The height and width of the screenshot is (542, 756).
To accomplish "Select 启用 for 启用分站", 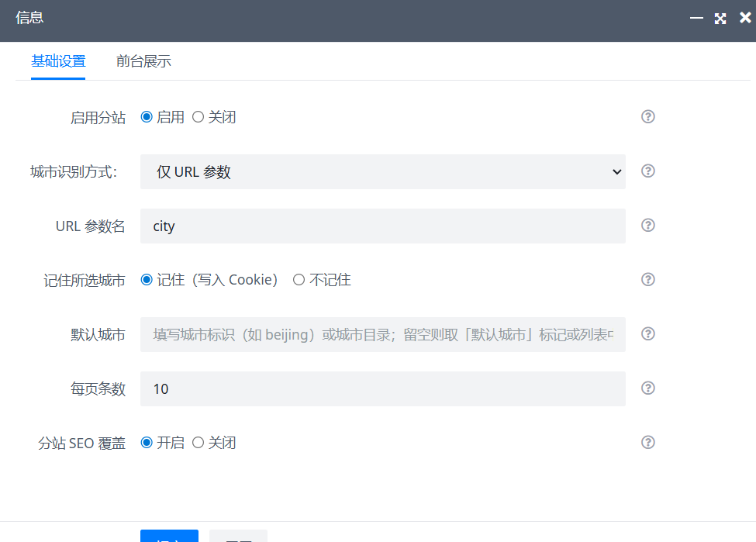I will coord(147,117).
